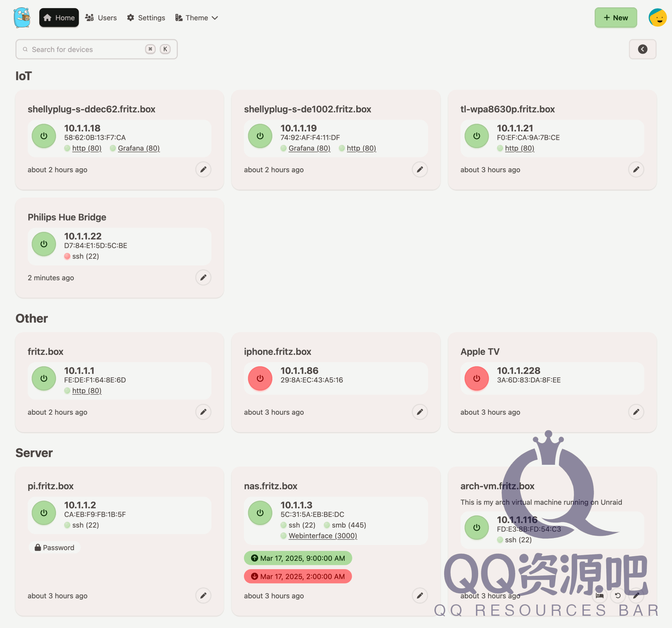Click the red shutdown schedule Mar 17, 2:00:00 AM
The image size is (672, 628).
coord(298,576)
